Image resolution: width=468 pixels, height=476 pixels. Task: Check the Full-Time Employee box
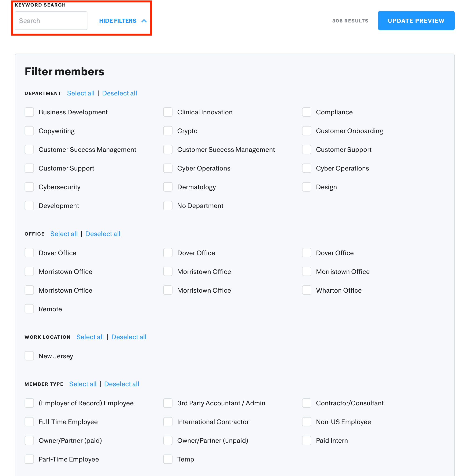(x=29, y=422)
